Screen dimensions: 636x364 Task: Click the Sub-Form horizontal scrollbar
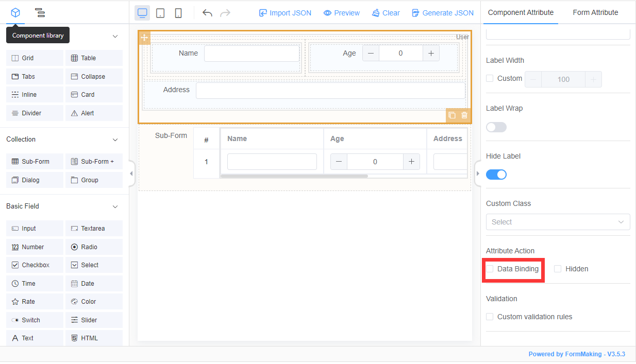[x=294, y=176]
